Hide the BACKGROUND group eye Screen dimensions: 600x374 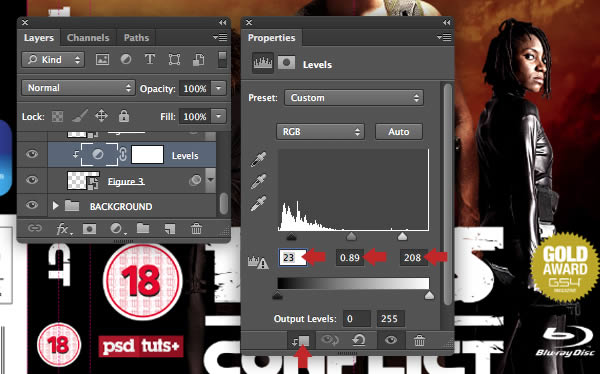(x=32, y=205)
